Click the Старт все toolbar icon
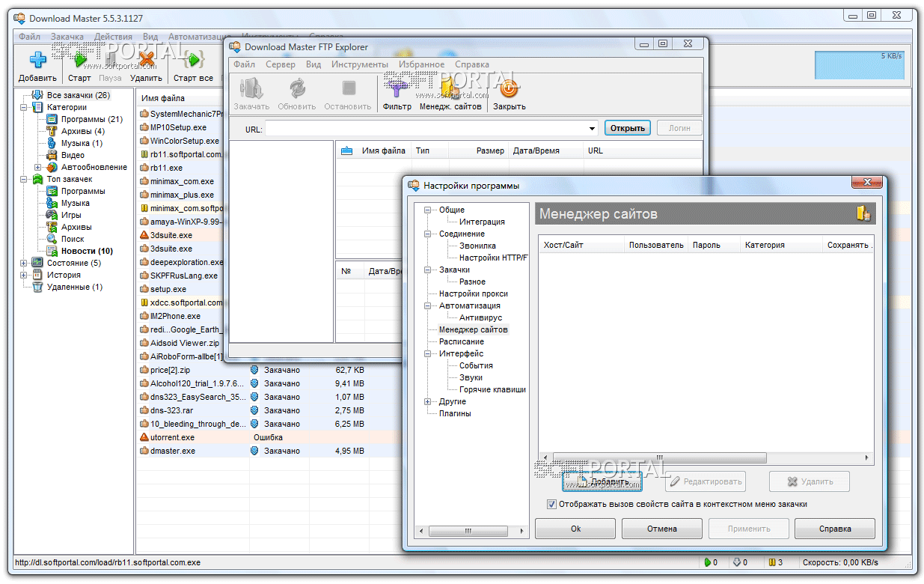 (193, 60)
